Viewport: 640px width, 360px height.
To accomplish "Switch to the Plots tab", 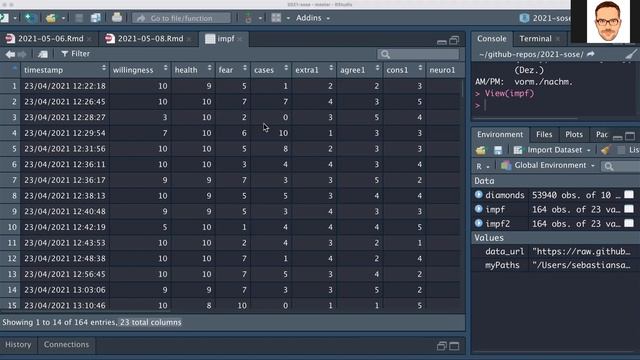I will point(573,134).
